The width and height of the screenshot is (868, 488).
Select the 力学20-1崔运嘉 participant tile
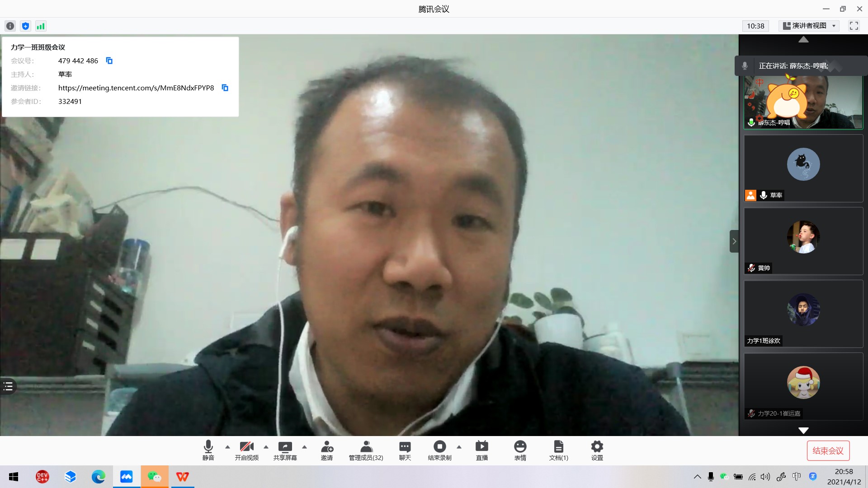(803, 386)
